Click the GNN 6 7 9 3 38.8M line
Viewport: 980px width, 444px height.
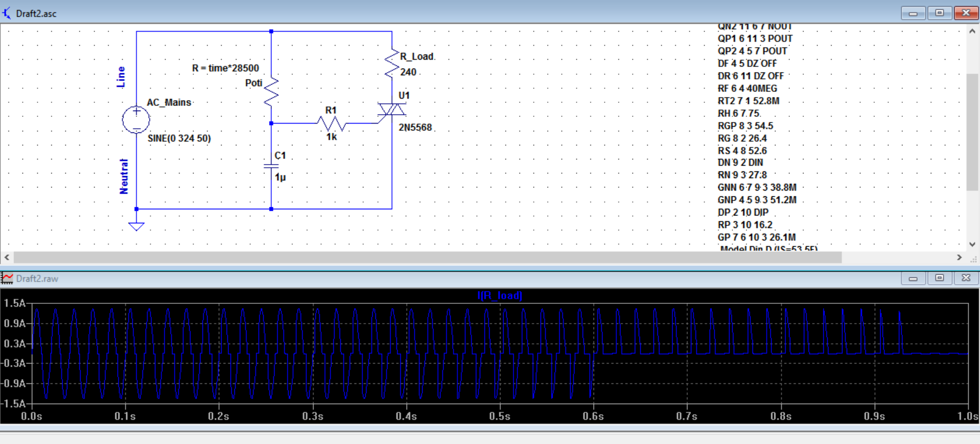pyautogui.click(x=757, y=187)
